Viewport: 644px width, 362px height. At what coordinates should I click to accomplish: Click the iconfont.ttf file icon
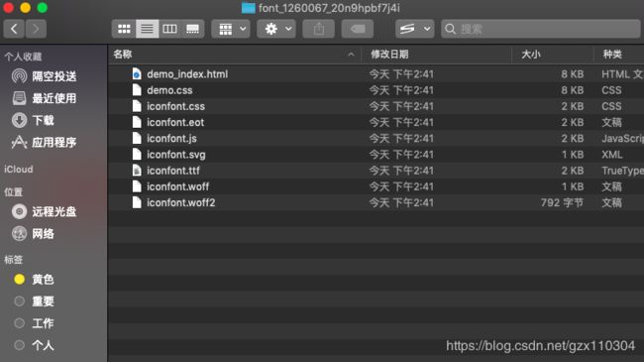coord(137,171)
